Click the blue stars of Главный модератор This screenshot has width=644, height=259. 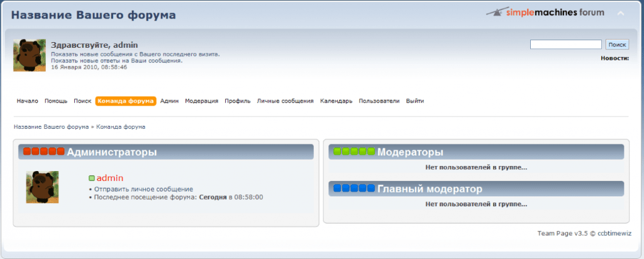click(x=354, y=189)
